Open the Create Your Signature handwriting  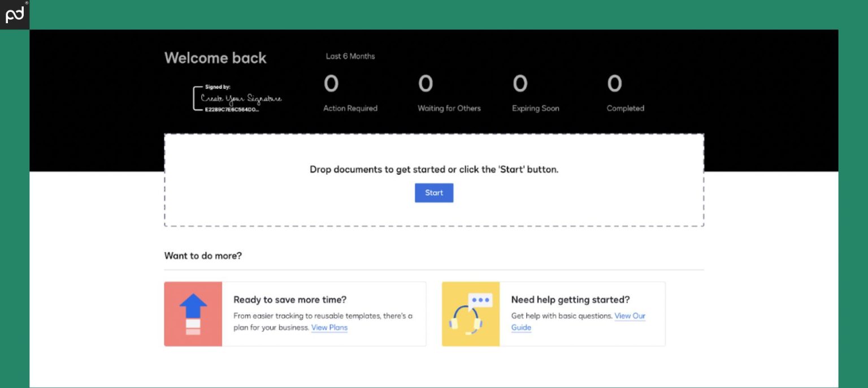(x=241, y=98)
